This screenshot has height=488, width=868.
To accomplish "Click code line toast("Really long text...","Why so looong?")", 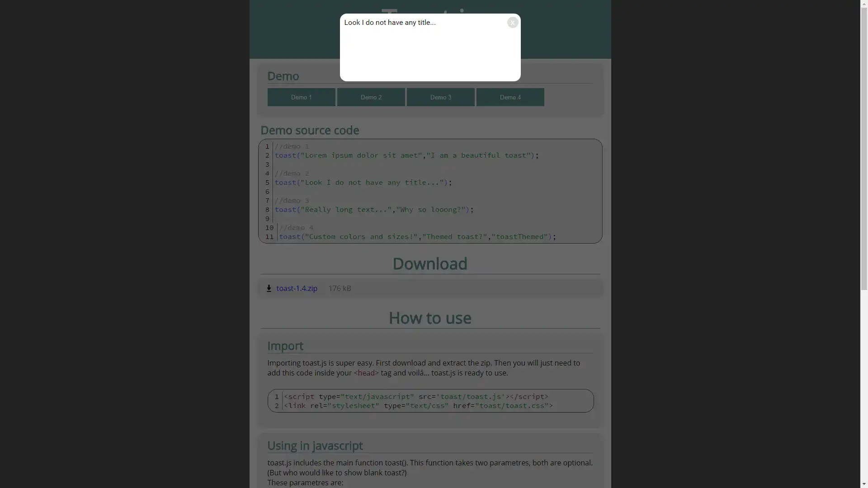I will coord(374,210).
